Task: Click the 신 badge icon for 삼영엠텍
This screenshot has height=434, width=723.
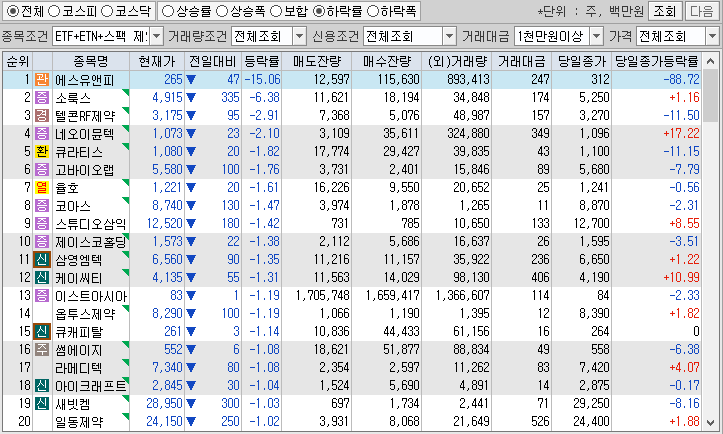Action: pos(42,259)
